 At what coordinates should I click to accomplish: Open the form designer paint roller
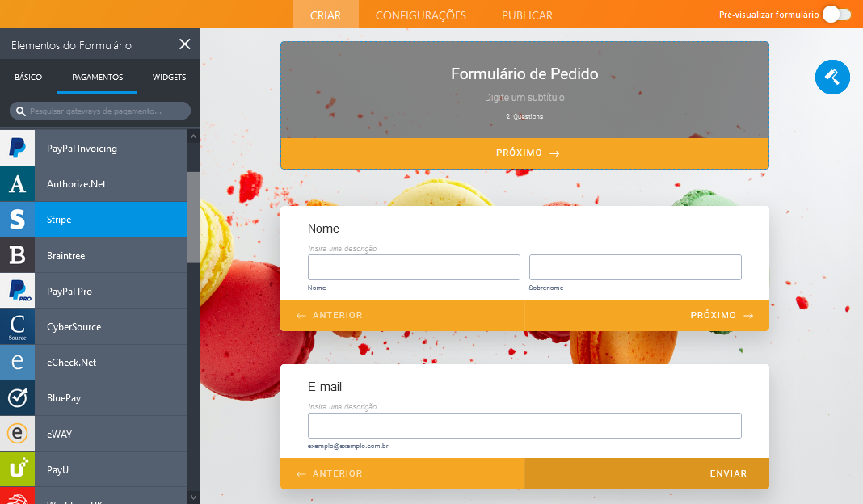[x=832, y=77]
